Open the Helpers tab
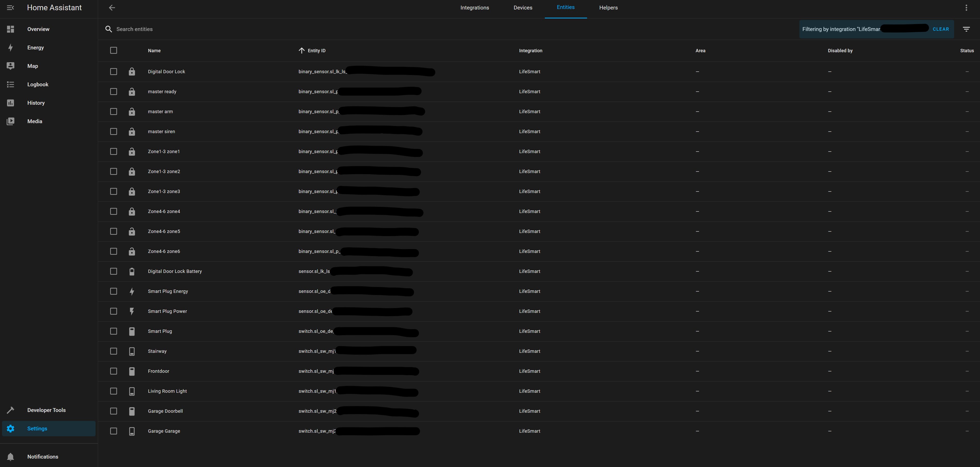 click(608, 8)
